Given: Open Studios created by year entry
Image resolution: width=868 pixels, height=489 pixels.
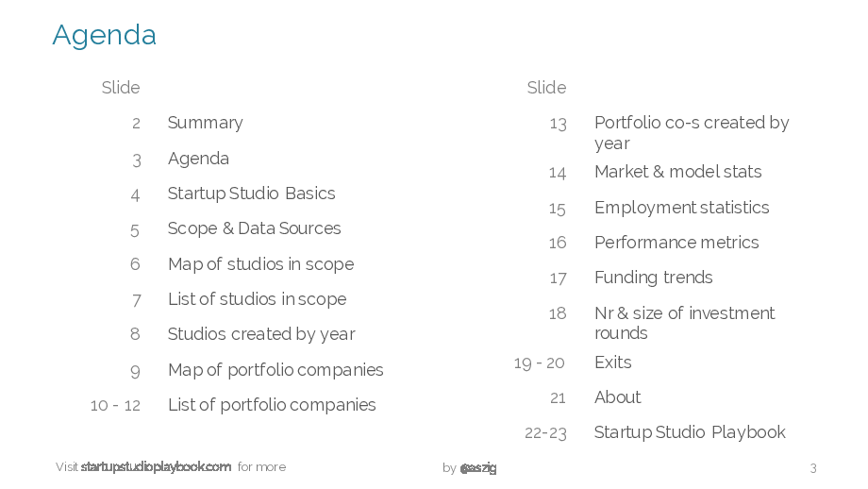Looking at the screenshot, I should tap(261, 334).
